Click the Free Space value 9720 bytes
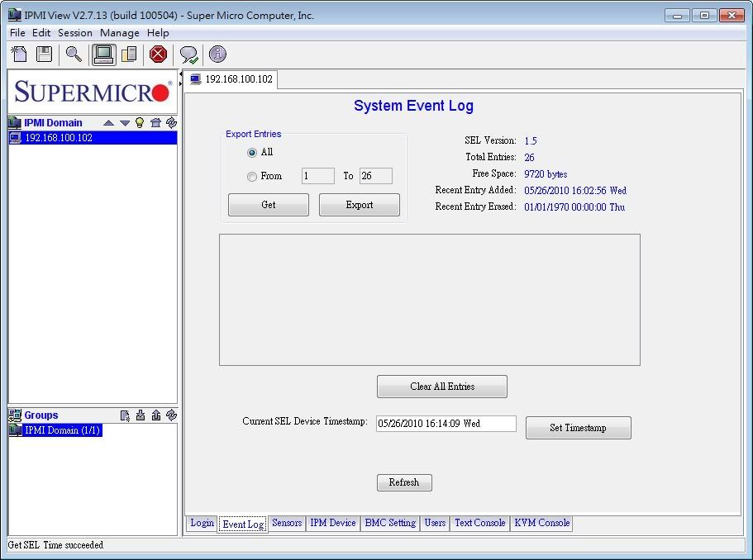The height and width of the screenshot is (560, 753). pos(546,174)
